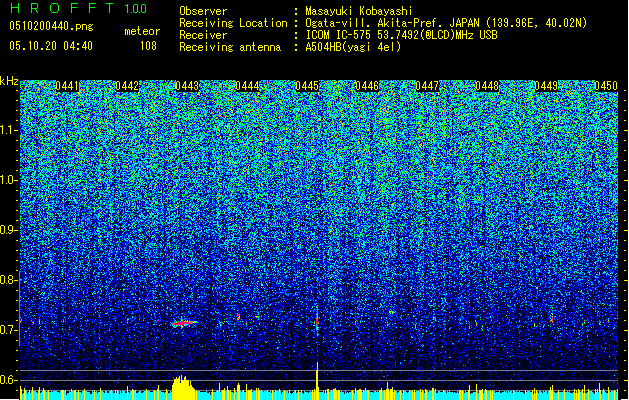
Task: Click time marker 0450
Action: tap(606, 86)
